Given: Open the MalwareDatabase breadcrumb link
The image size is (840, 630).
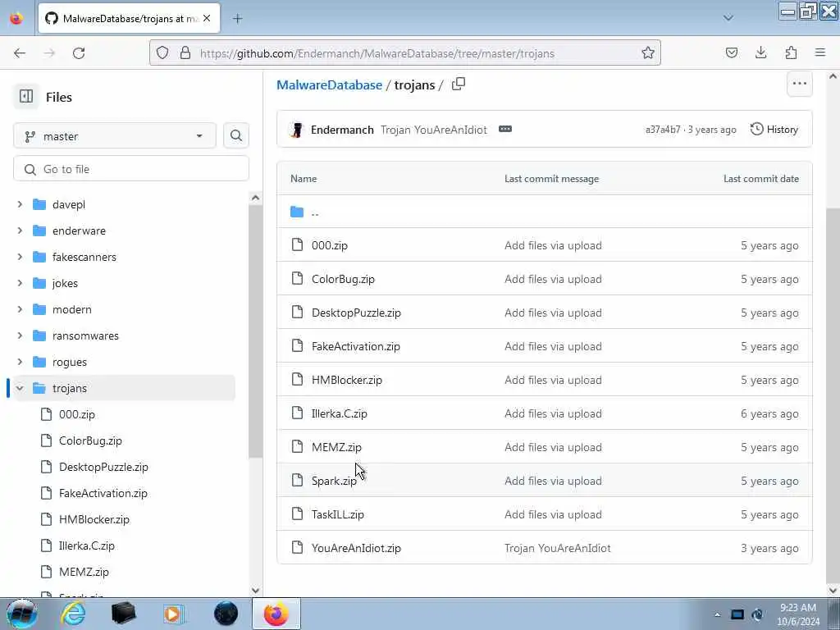Looking at the screenshot, I should tap(329, 84).
